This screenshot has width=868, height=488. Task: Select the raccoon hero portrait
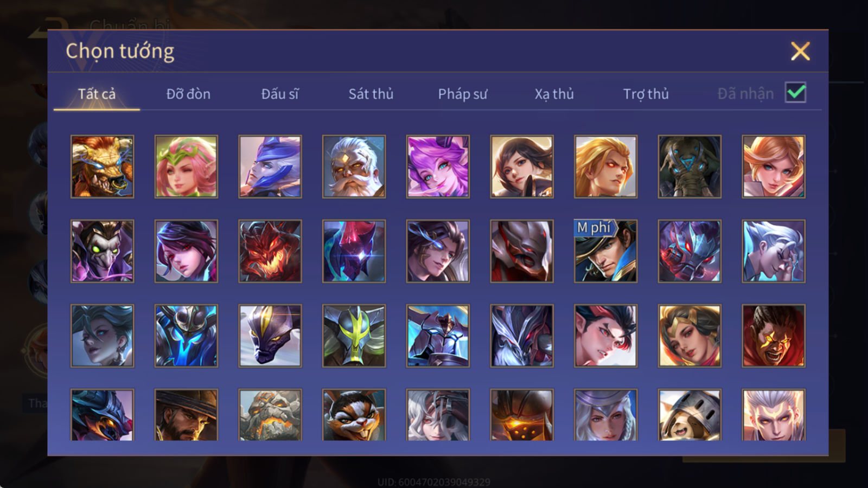tap(354, 415)
